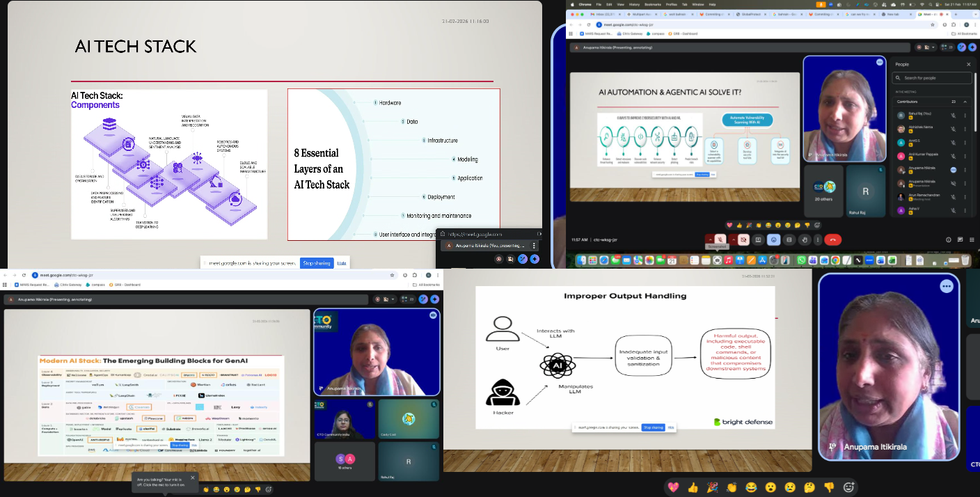Expand the camera video settings chevron
980x497 pixels.
pos(735,239)
